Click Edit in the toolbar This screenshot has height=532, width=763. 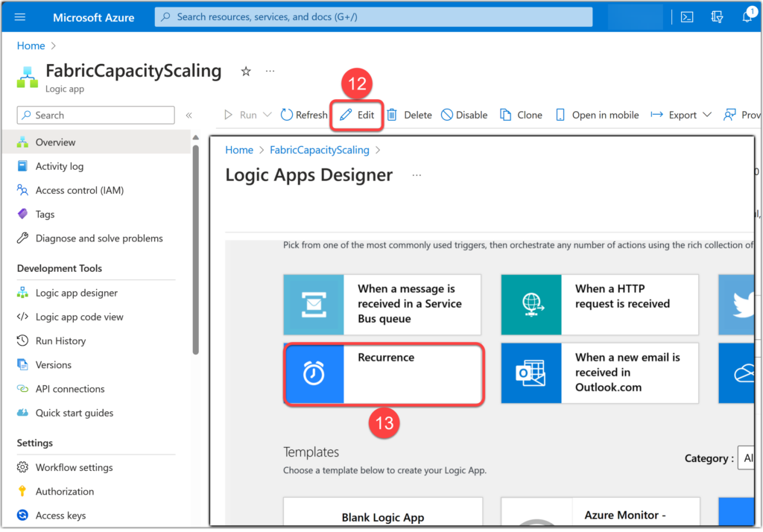coord(357,115)
